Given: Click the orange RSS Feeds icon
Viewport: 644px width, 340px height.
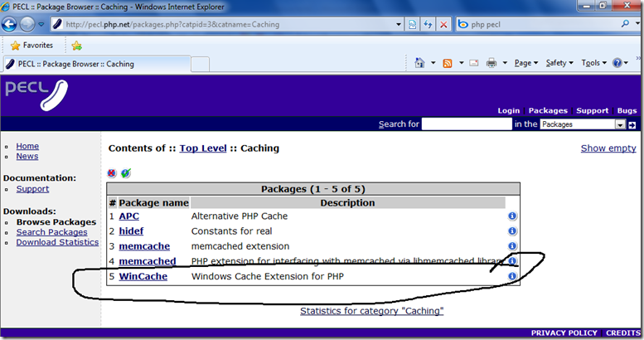Looking at the screenshot, I should coord(448,63).
